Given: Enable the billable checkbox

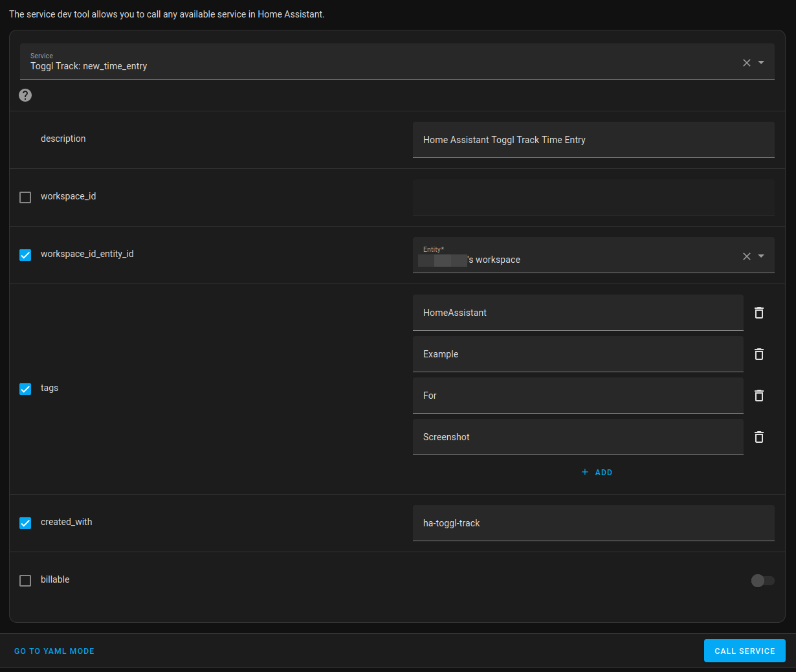Looking at the screenshot, I should pos(25,581).
